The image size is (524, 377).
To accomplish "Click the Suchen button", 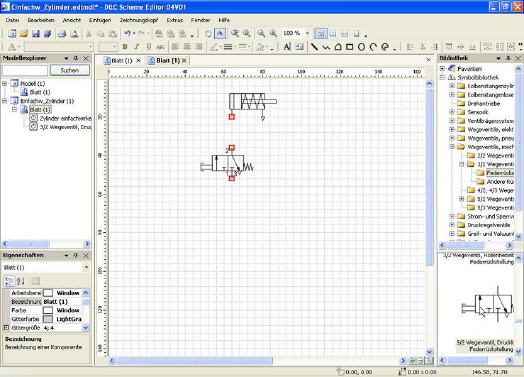I will coord(70,70).
